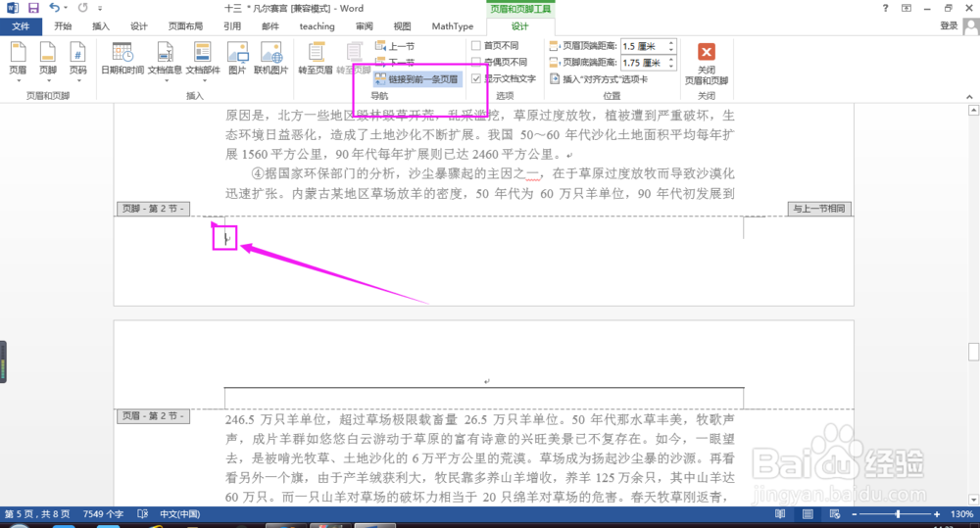Open the 视图 view tab
The height and width of the screenshot is (528, 980).
[x=402, y=26]
